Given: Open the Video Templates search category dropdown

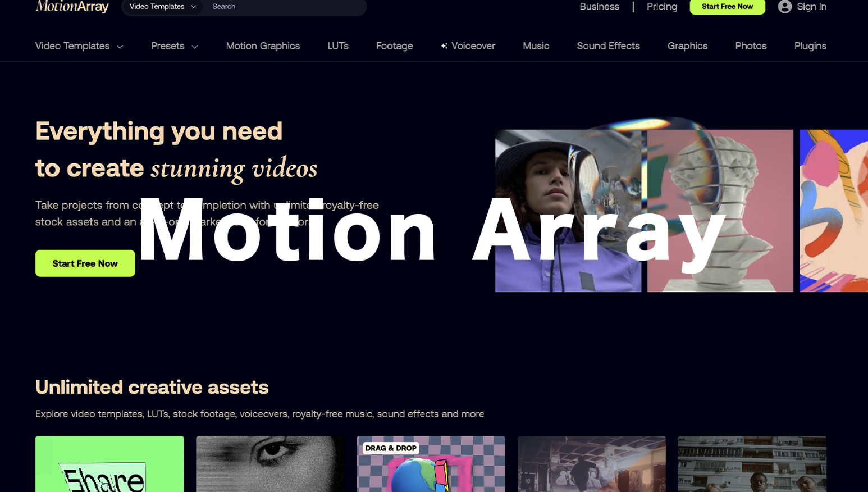Looking at the screenshot, I should (162, 7).
